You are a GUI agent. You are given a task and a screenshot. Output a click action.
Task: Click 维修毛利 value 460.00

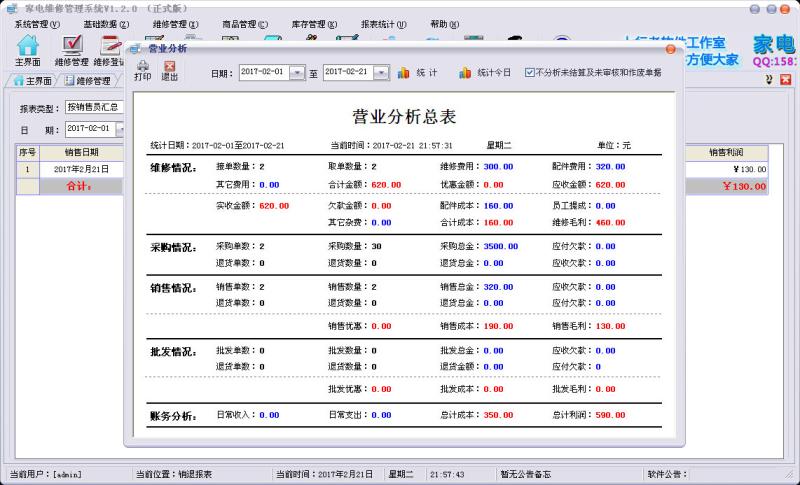tap(610, 223)
